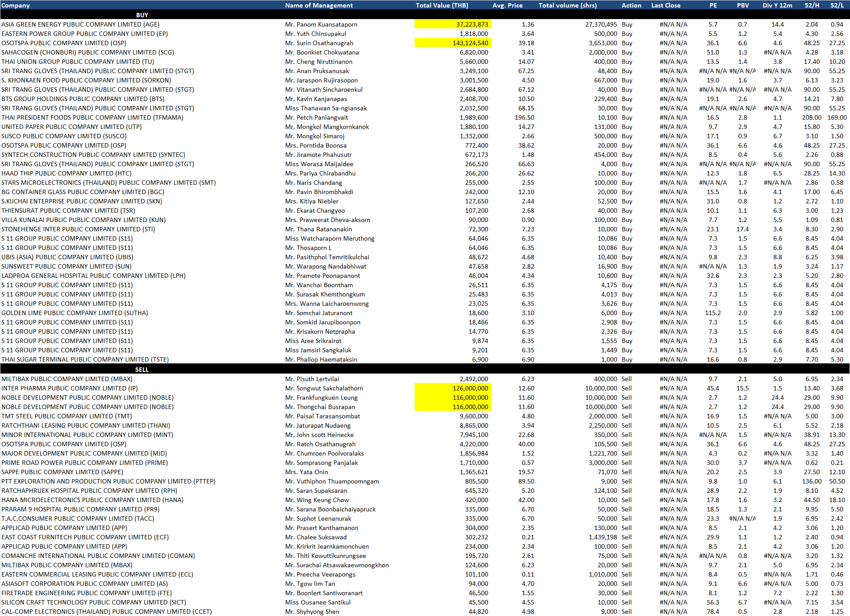Click the PTT Exploration and Production (PTTEP) cell
The width and height of the screenshot is (850, 616).
(x=108, y=481)
